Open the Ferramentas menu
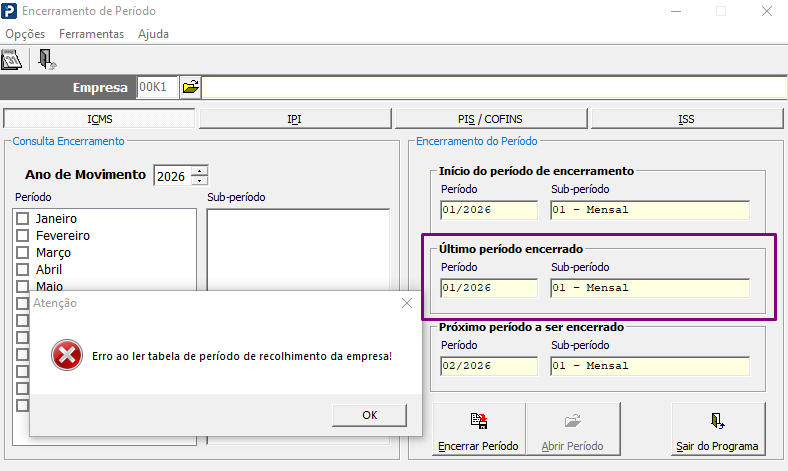Screen dimensions: 788x471 (91, 34)
